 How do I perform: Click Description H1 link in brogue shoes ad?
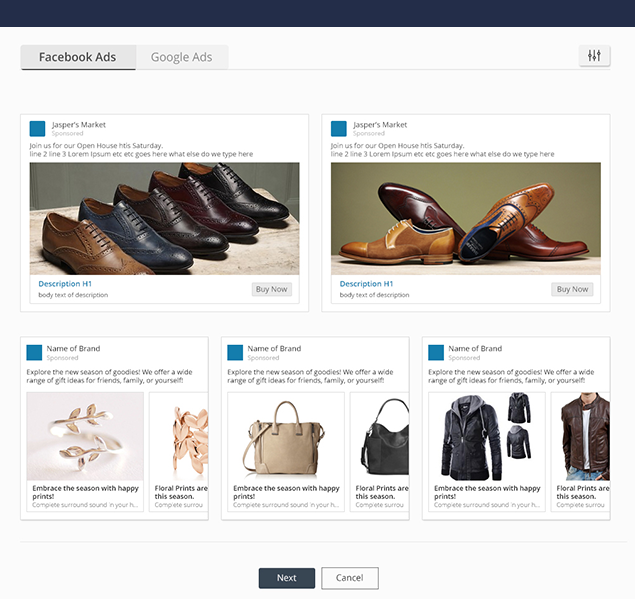point(65,284)
